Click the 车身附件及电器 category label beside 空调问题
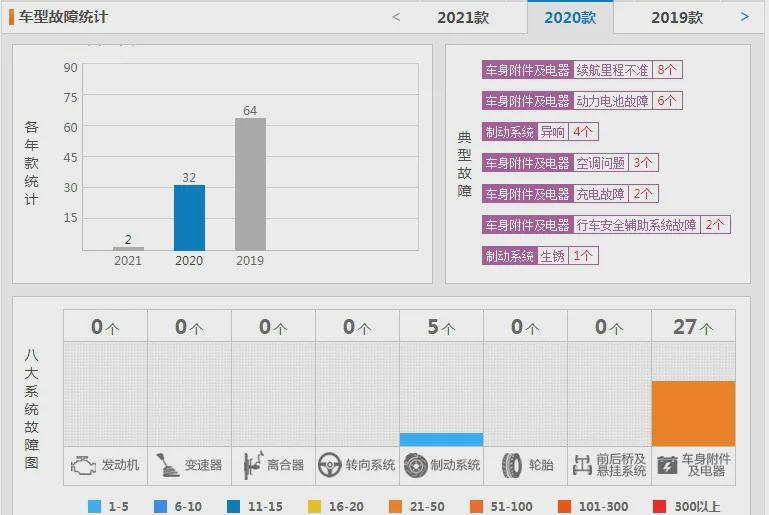This screenshot has height=515, width=769. click(527, 163)
